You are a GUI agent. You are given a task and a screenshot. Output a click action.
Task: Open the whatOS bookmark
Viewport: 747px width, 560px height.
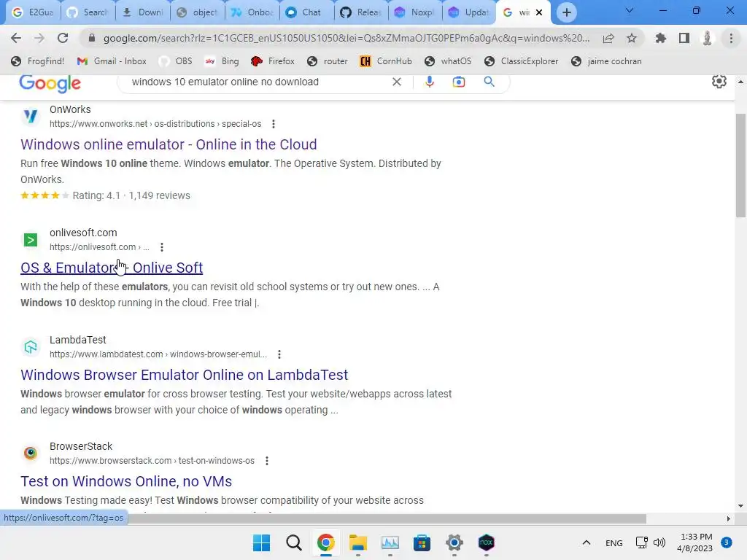click(x=448, y=61)
